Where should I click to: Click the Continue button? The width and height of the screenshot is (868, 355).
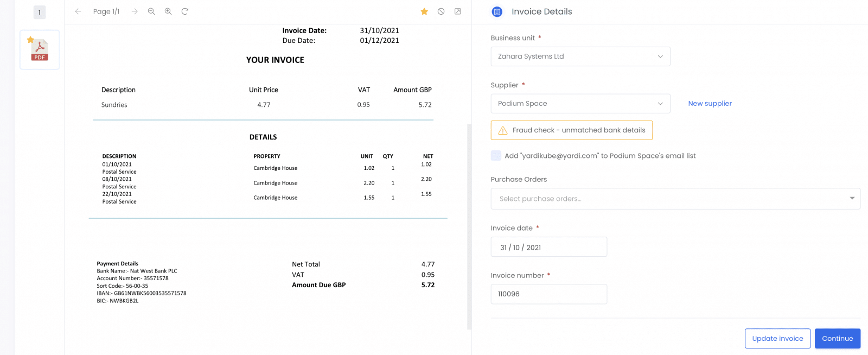point(838,339)
